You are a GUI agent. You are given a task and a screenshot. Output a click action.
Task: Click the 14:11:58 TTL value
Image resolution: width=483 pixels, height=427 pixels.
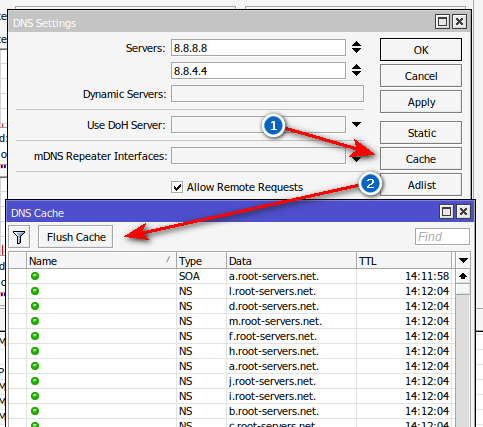[427, 276]
